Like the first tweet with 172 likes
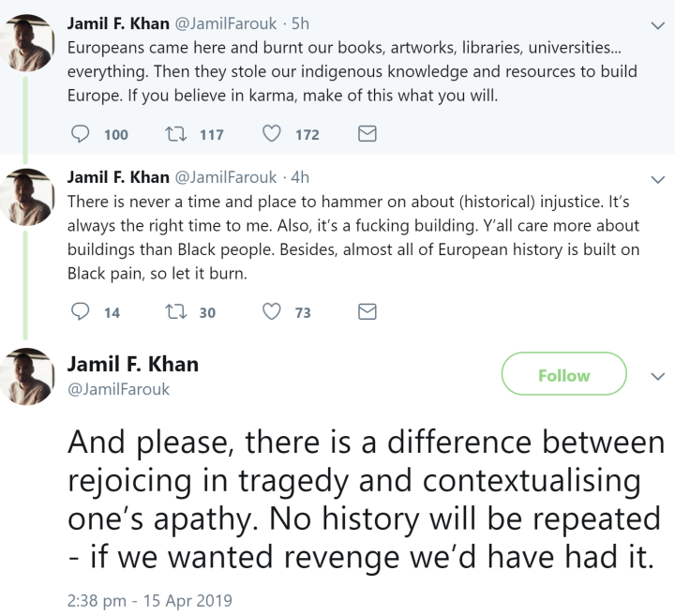 pyautogui.click(x=272, y=134)
